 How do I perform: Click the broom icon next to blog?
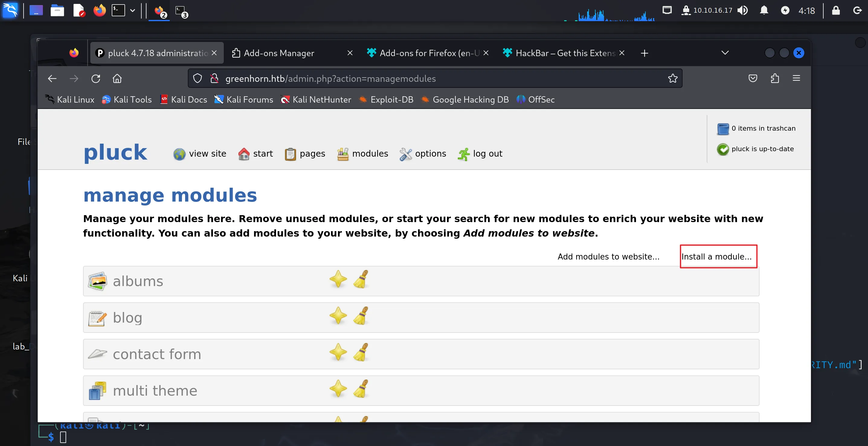pos(361,316)
